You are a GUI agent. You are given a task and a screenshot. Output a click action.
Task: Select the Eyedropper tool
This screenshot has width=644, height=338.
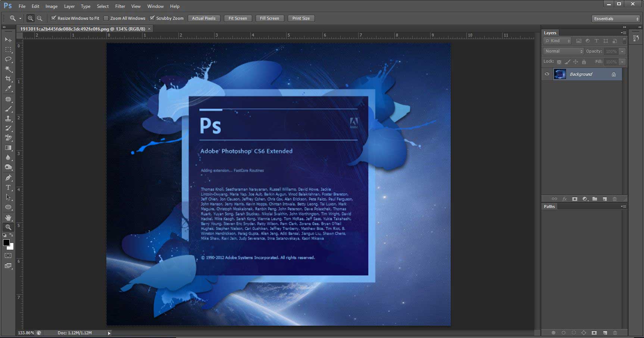coord(8,89)
